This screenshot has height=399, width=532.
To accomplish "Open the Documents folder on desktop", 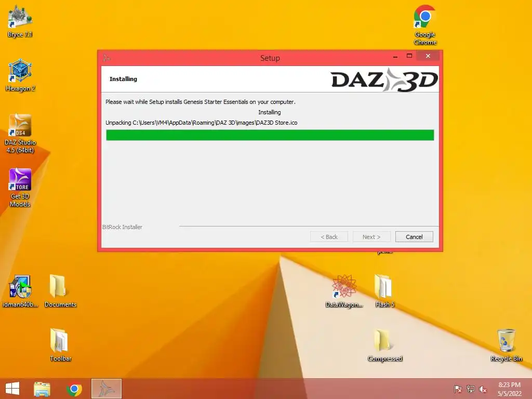I will (60, 291).
